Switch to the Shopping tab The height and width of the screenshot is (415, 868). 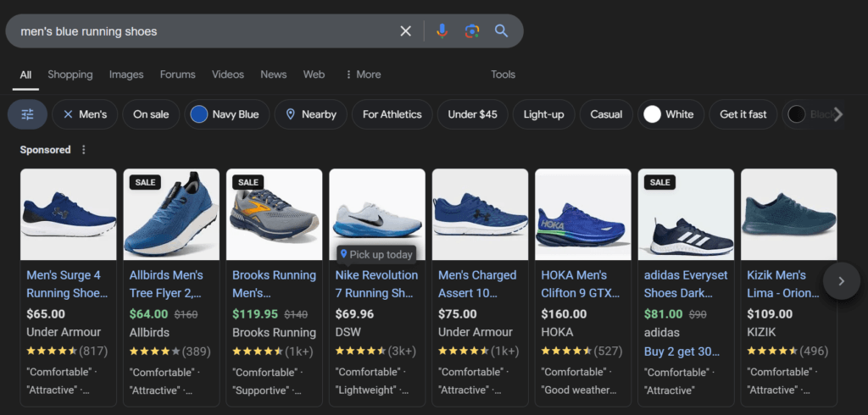(x=70, y=75)
